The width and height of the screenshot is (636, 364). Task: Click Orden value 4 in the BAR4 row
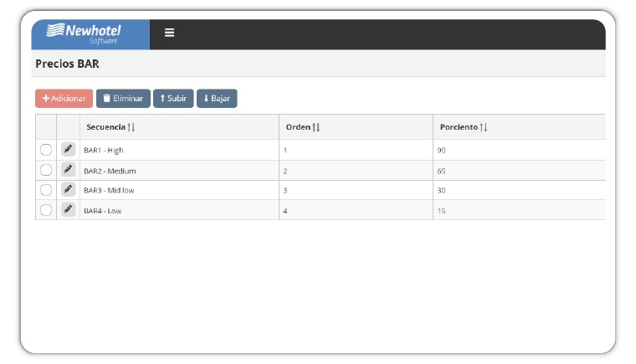pos(285,211)
